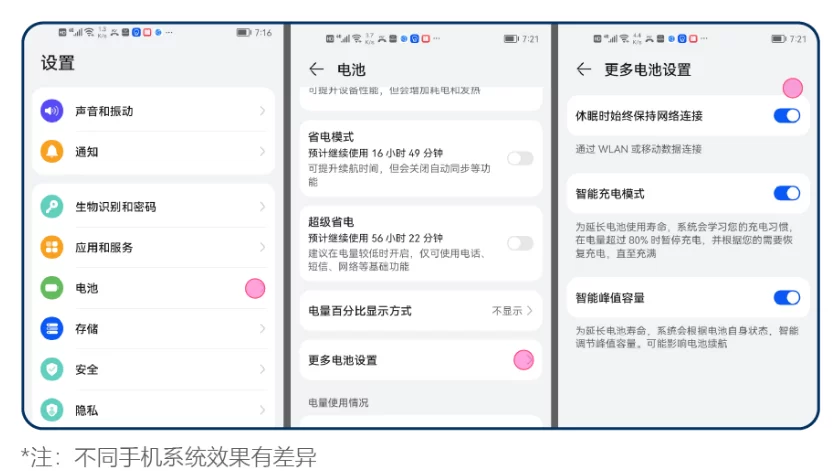
Task: Go back from 电池 screen arrow
Action: (x=316, y=69)
